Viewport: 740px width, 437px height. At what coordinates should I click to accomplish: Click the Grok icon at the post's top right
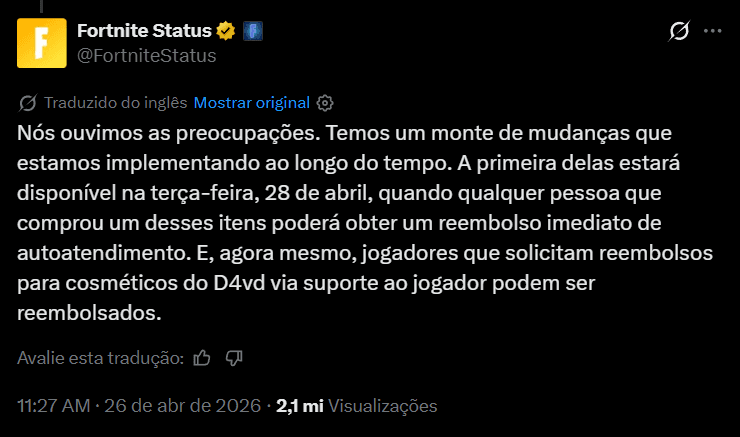pyautogui.click(x=679, y=32)
